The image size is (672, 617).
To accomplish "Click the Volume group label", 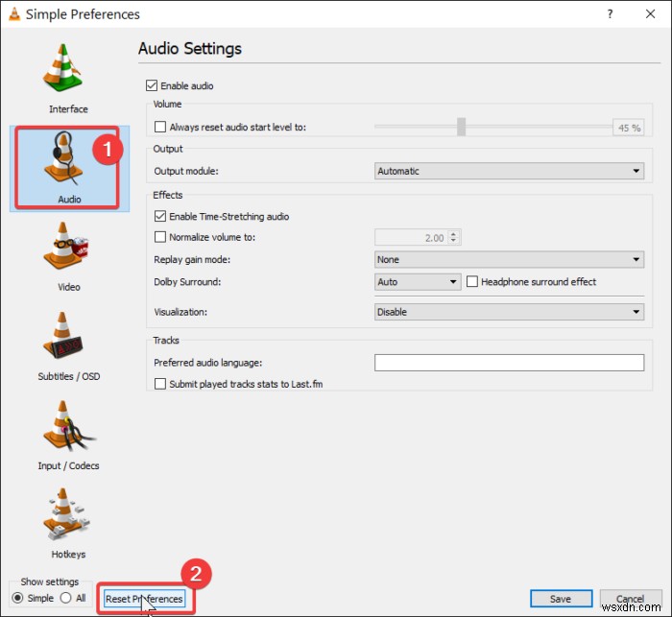I will tap(167, 105).
